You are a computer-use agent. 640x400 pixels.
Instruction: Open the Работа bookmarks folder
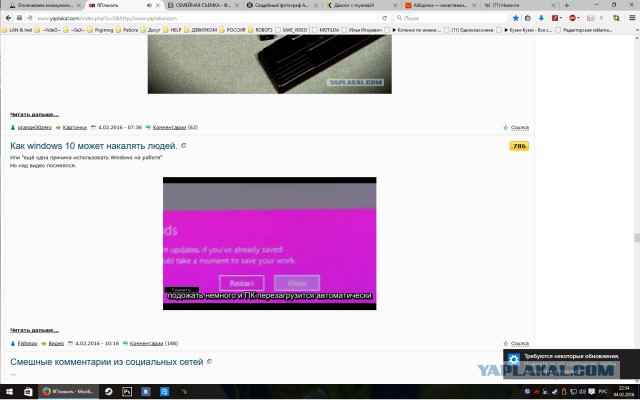[127, 30]
